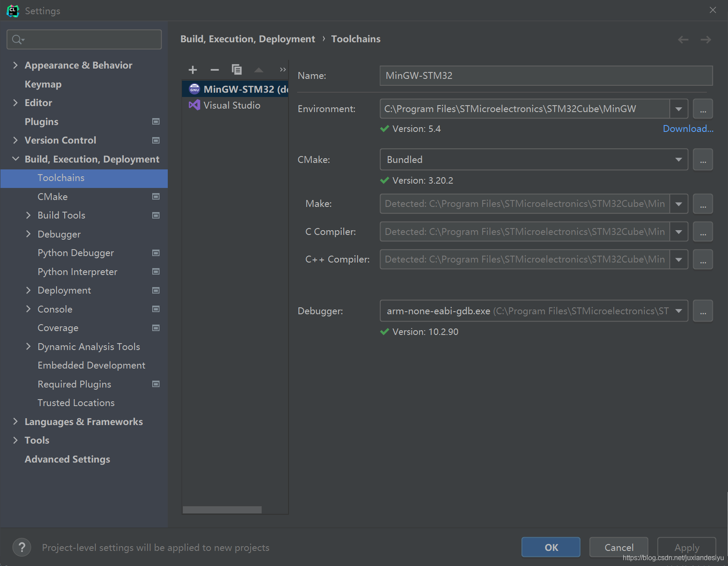Click the project-level icon beside Plugins
The width and height of the screenshot is (728, 566).
(x=156, y=122)
